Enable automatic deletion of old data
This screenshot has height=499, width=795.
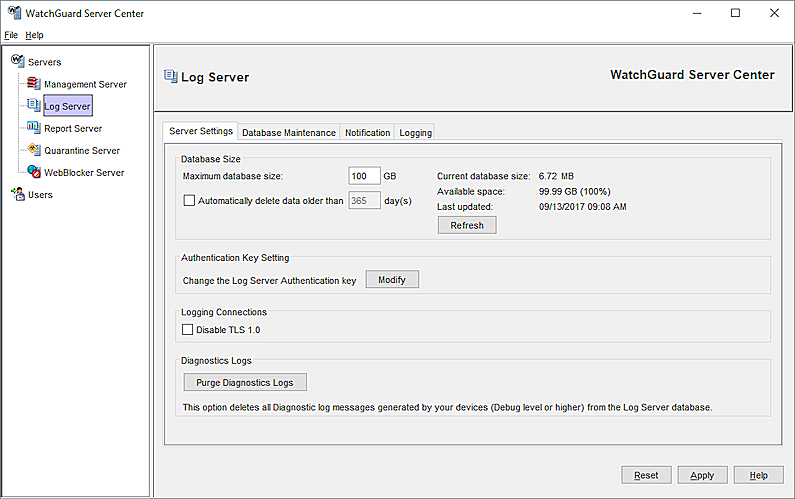189,200
